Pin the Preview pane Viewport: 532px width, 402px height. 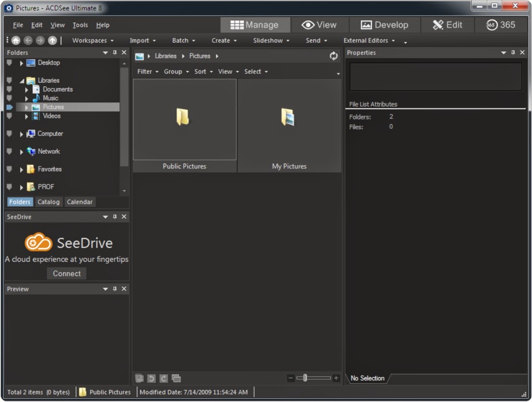tap(114, 288)
